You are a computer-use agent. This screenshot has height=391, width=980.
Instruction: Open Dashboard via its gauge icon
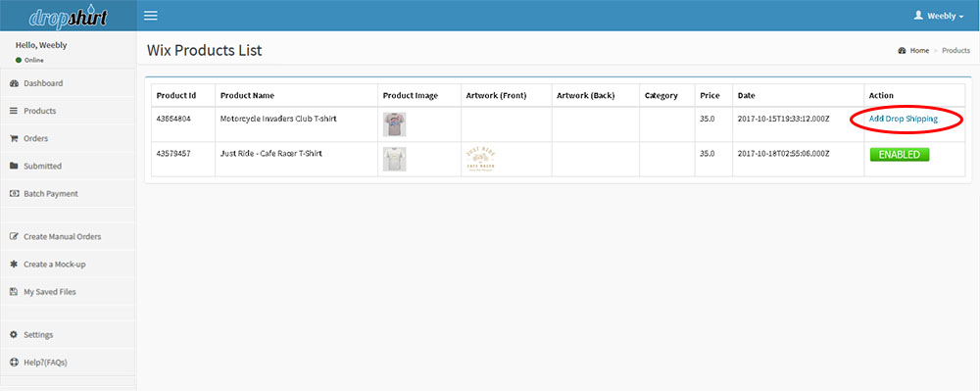tap(14, 83)
